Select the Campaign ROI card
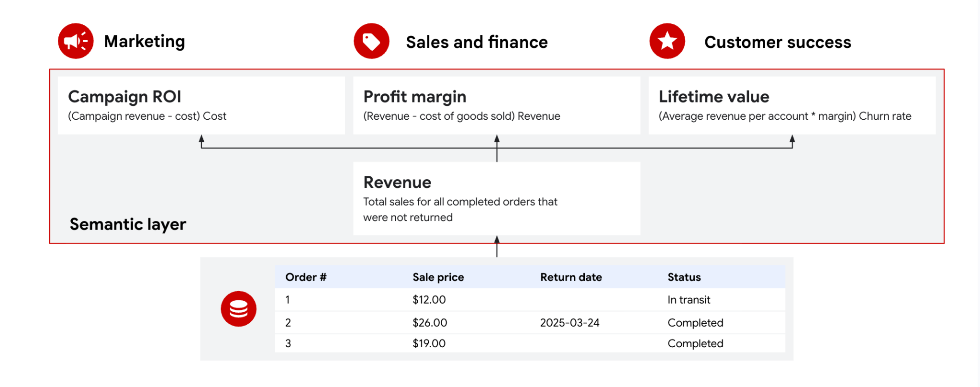 pos(201,105)
